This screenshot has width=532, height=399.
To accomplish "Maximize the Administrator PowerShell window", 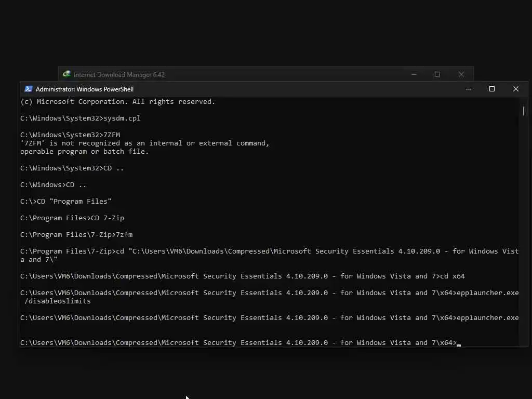I will pos(491,89).
